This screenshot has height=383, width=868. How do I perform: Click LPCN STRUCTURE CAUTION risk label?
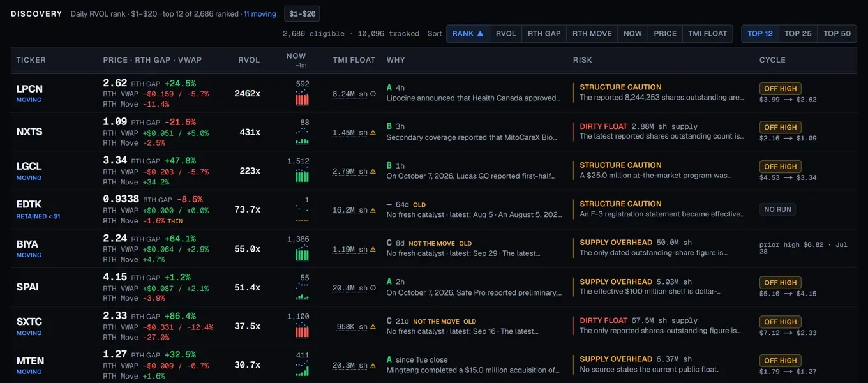point(620,87)
